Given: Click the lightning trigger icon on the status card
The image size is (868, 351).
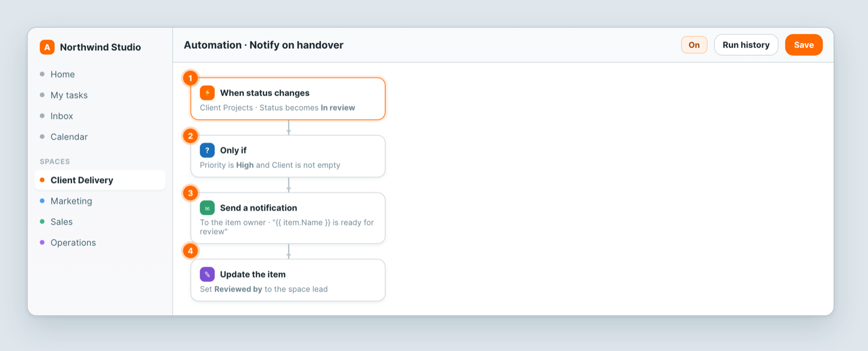Looking at the screenshot, I should pos(207,93).
